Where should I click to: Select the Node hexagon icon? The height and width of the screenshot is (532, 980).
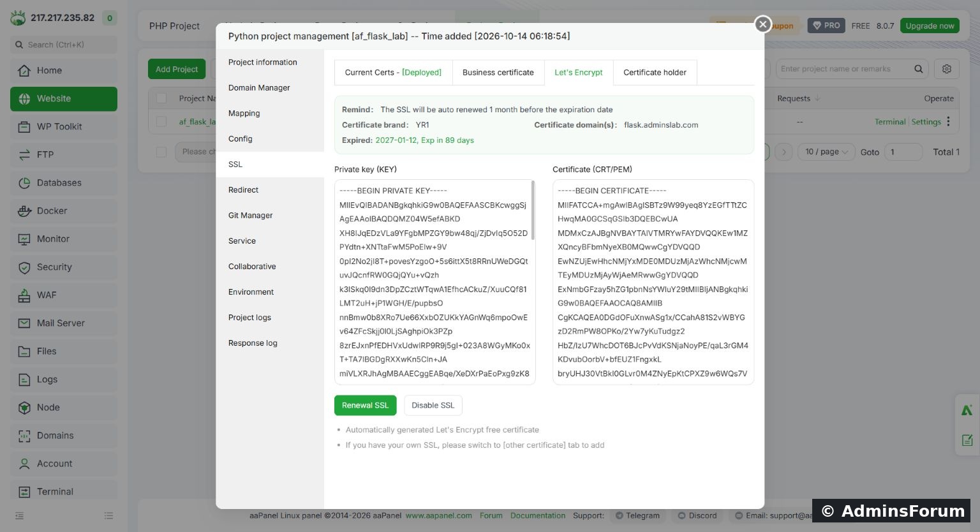(24, 408)
